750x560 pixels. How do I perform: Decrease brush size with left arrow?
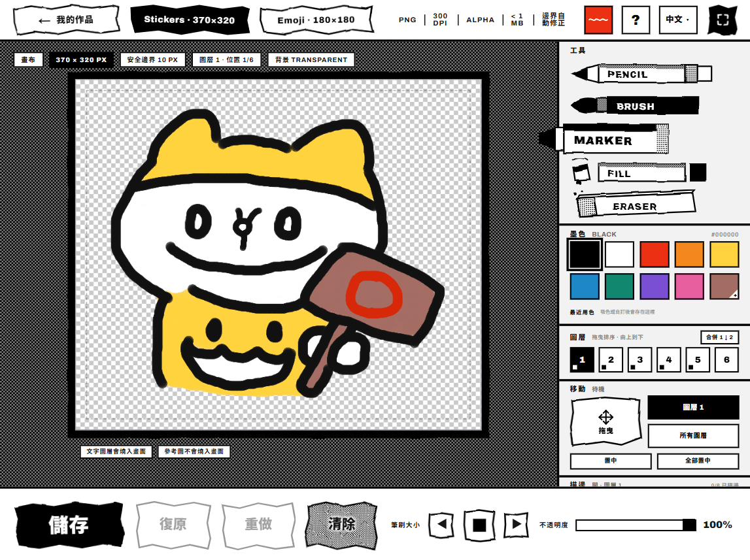tap(441, 525)
